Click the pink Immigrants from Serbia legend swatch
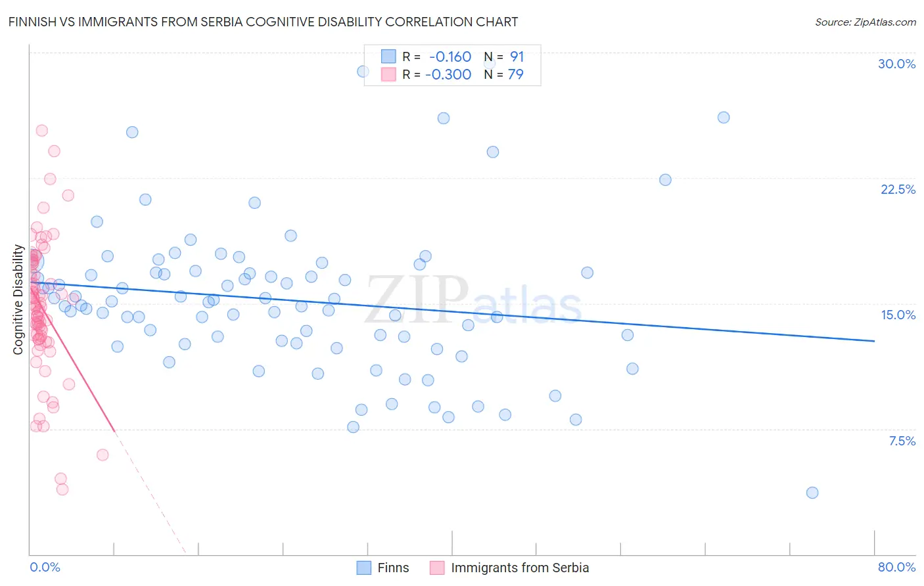 pyautogui.click(x=438, y=568)
